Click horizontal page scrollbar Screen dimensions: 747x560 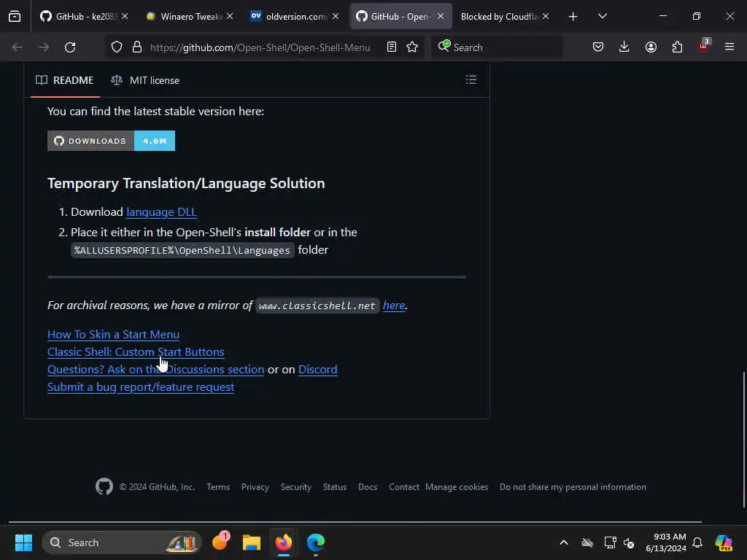click(x=355, y=522)
